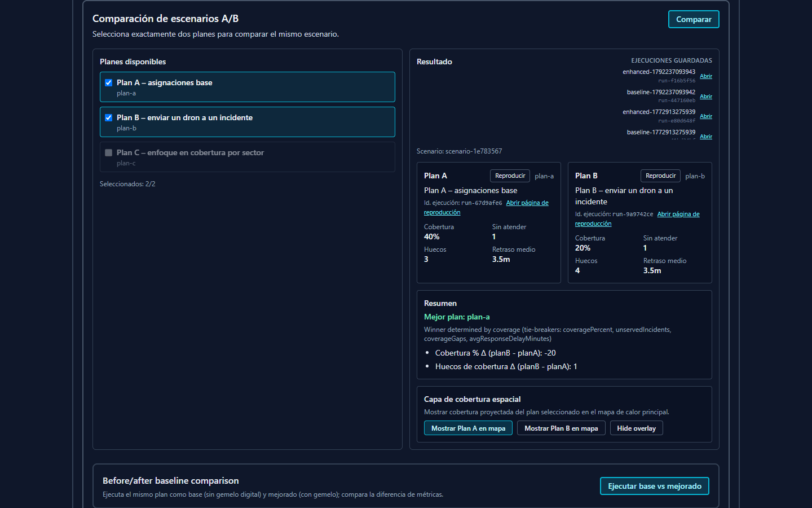Open saved run baseline-1772913275939 via Abrir
The width and height of the screenshot is (812, 508).
pyautogui.click(x=706, y=137)
